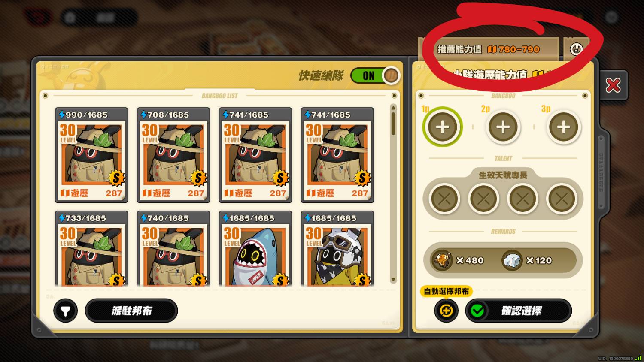Click the clock icon beside recommended power

(x=576, y=49)
